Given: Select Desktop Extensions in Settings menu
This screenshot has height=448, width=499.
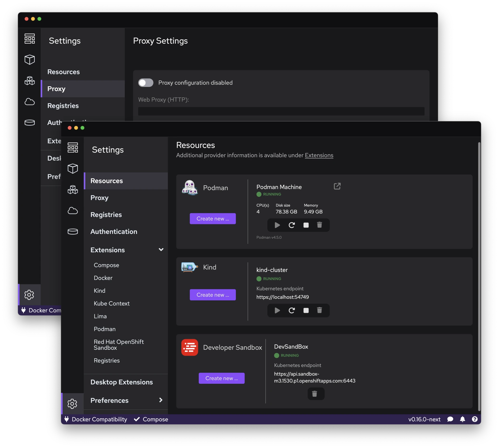Looking at the screenshot, I should (121, 382).
